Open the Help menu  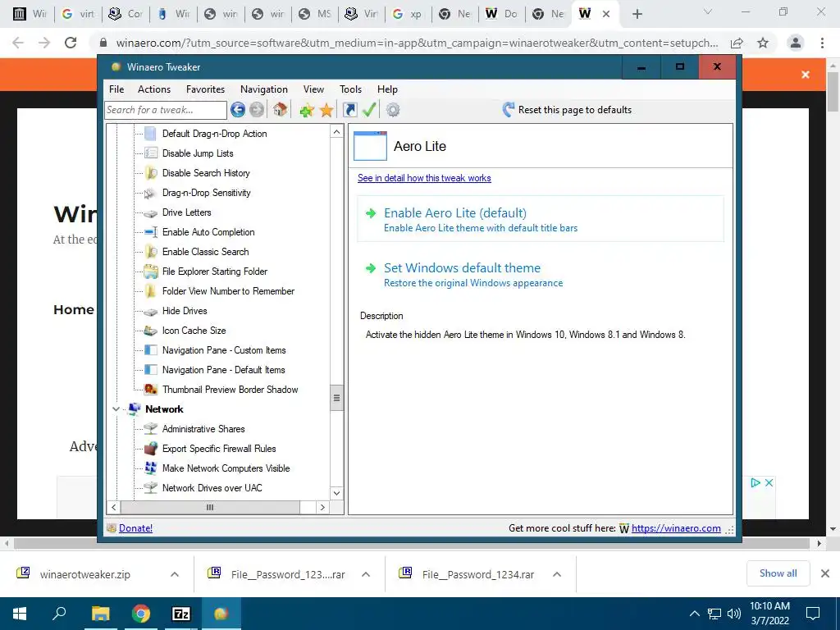[387, 89]
